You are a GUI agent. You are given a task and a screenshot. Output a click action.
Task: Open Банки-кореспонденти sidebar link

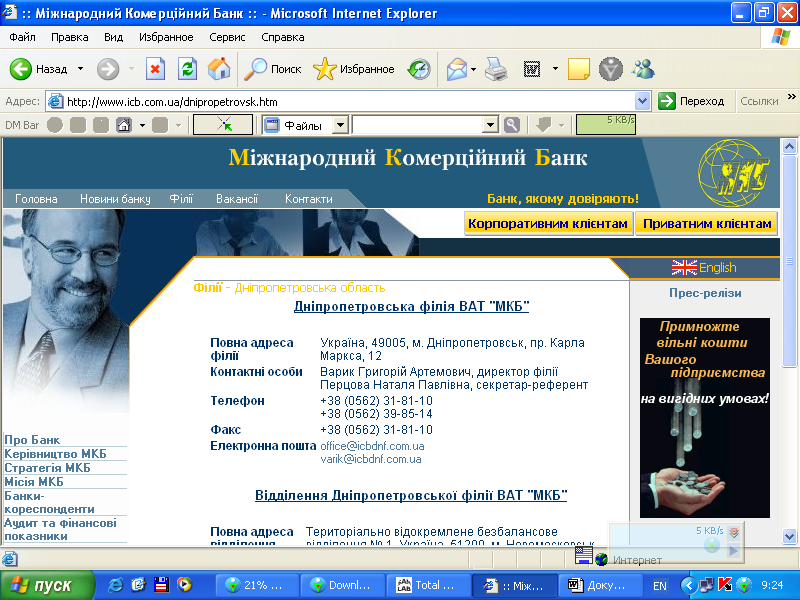tap(49, 502)
